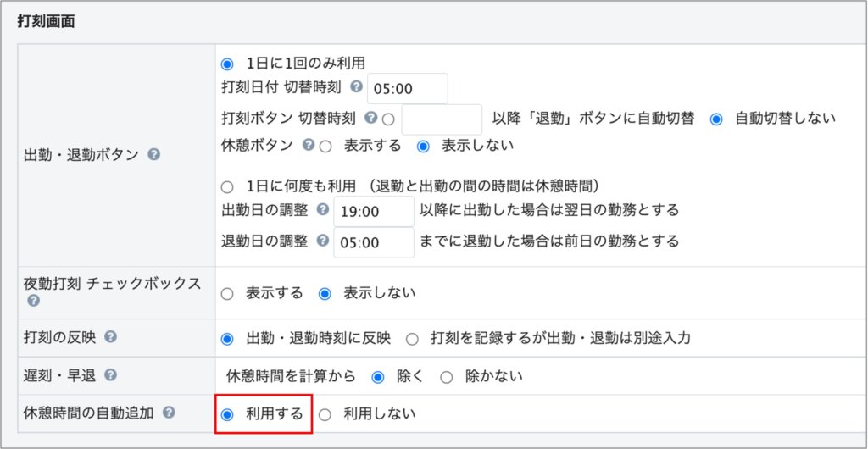
Task: Click help icon next to 休憩時間の自動追加
Action: coord(169,413)
